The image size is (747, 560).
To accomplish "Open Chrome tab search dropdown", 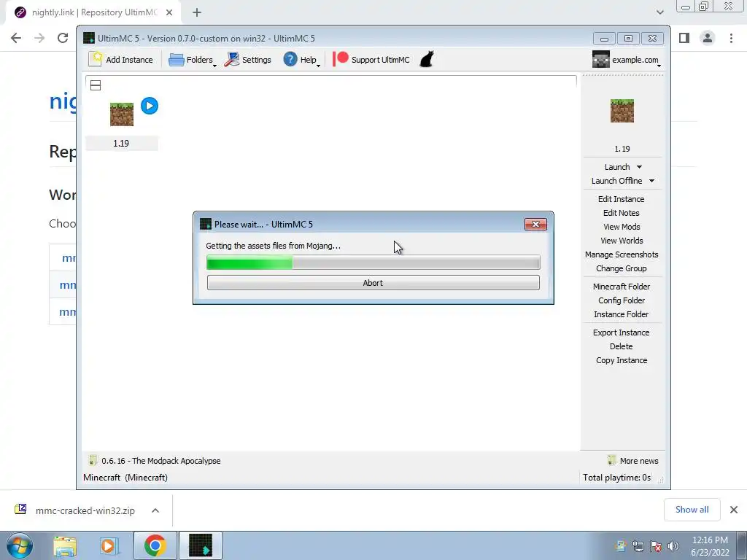I will pos(659,12).
